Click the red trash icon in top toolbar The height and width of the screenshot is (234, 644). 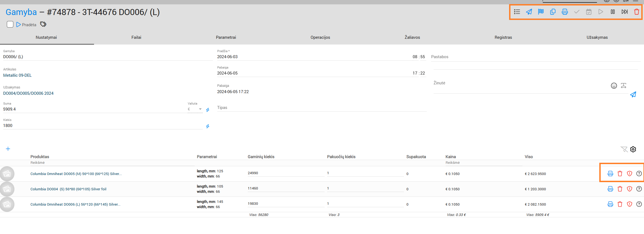click(636, 12)
